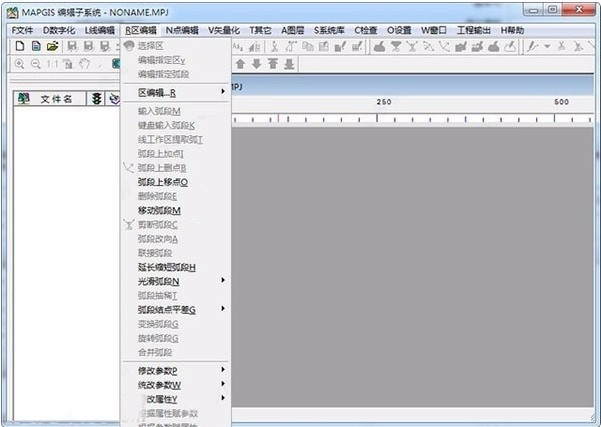Click the zoom out magnifier icon

click(36, 64)
